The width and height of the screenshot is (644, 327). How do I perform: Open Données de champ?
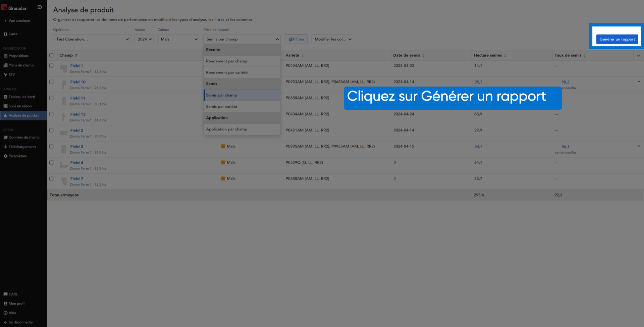click(x=21, y=138)
